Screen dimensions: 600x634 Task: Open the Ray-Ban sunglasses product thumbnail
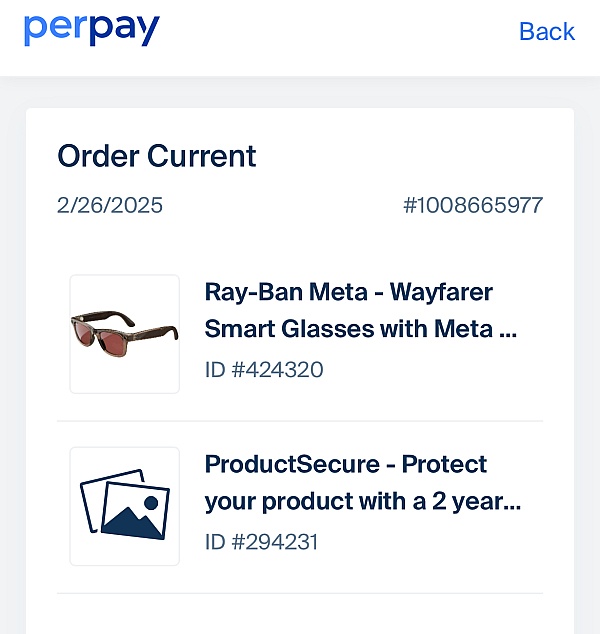pyautogui.click(x=125, y=334)
